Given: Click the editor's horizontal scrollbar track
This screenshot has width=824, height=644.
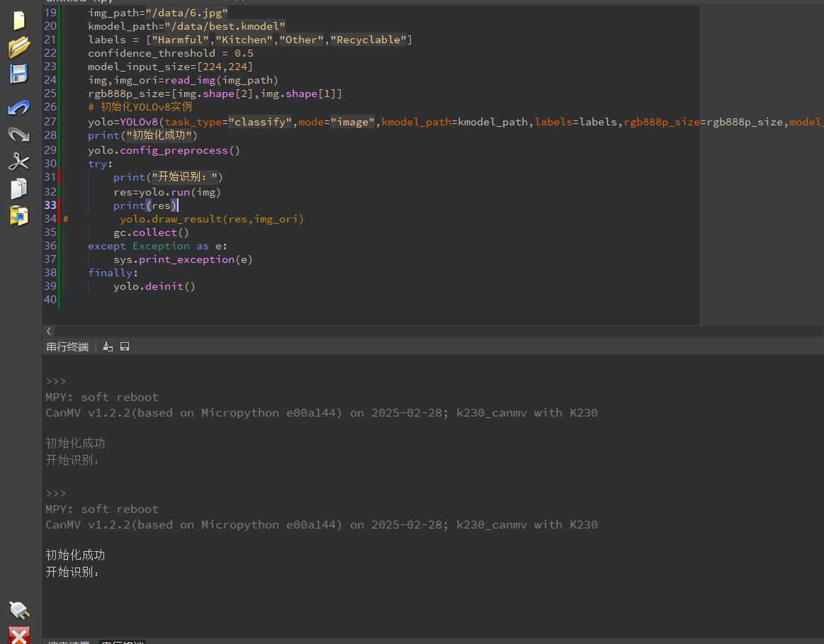Looking at the screenshot, I should pyautogui.click(x=439, y=331).
